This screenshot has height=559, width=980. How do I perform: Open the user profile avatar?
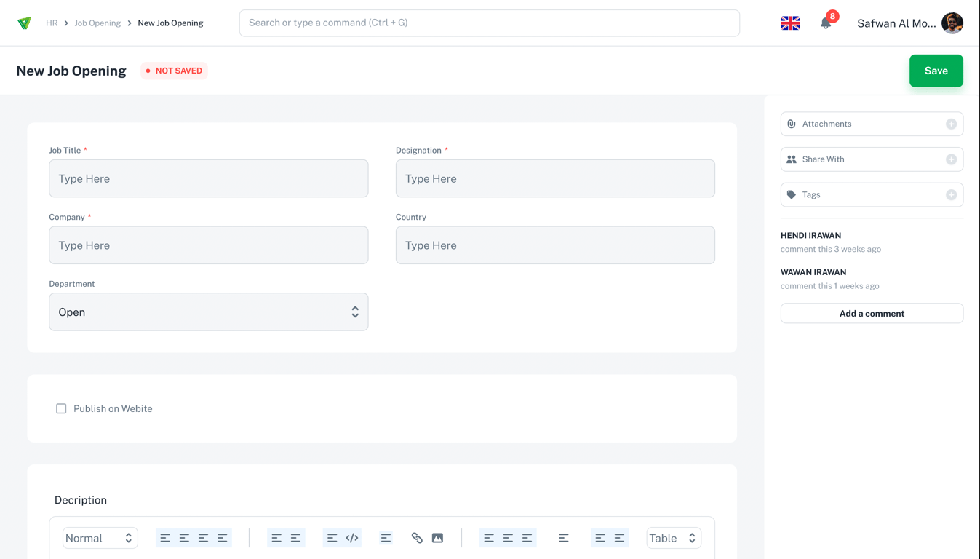[952, 23]
